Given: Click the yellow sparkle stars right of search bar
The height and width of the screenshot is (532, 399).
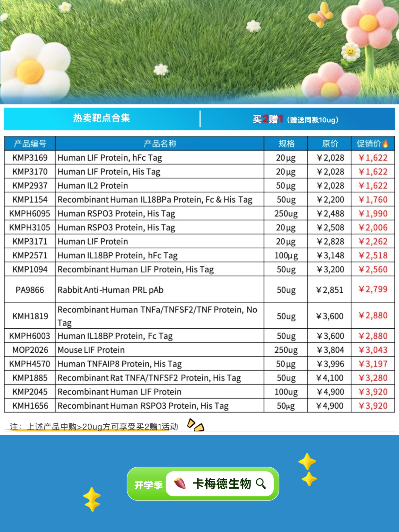Looking at the screenshot, I should click(308, 470).
